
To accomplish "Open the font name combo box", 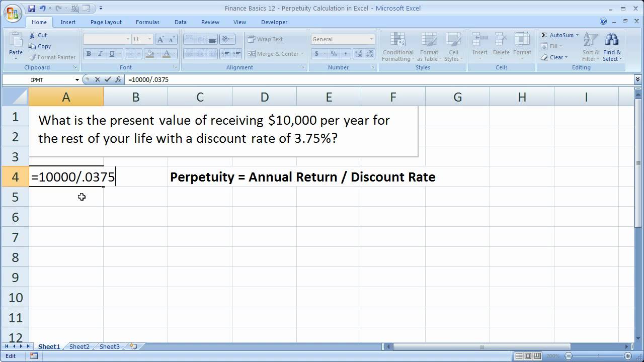I will click(107, 39).
